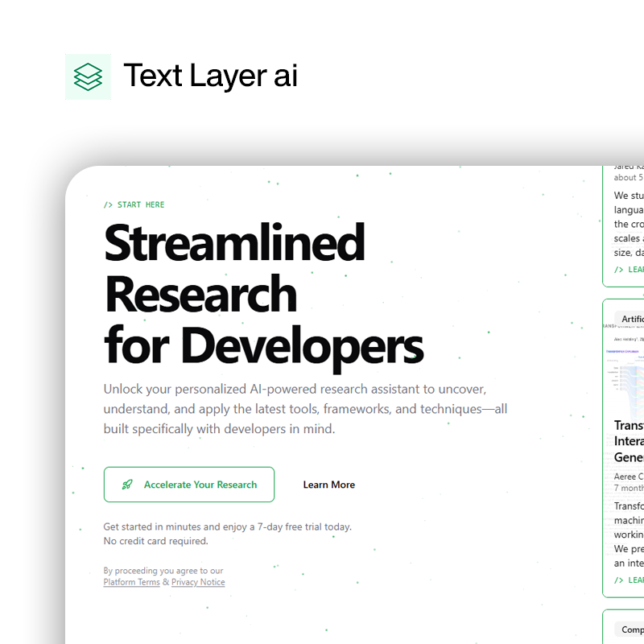Click the "Unlock your personalized AI-powered" description paragraph
644x644 pixels.
[305, 409]
